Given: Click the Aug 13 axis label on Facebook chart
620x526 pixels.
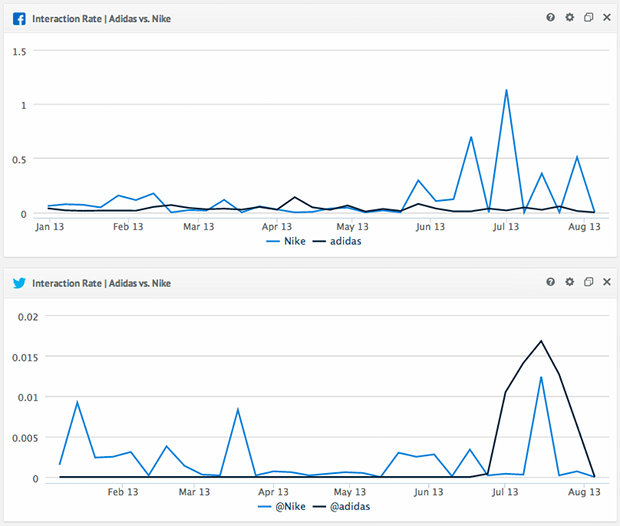Looking at the screenshot, I should coord(584,227).
